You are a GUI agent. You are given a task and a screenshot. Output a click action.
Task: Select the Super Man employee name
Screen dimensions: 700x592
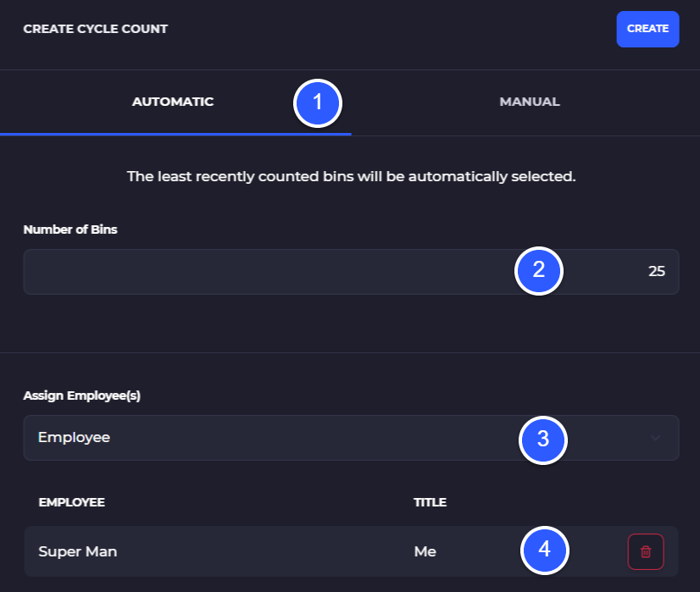click(78, 551)
